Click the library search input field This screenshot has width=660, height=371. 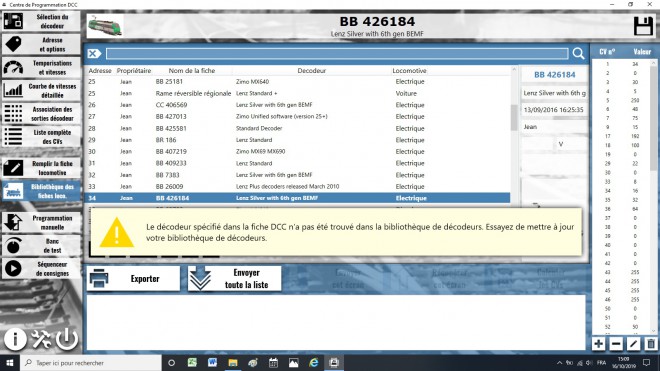337,53
